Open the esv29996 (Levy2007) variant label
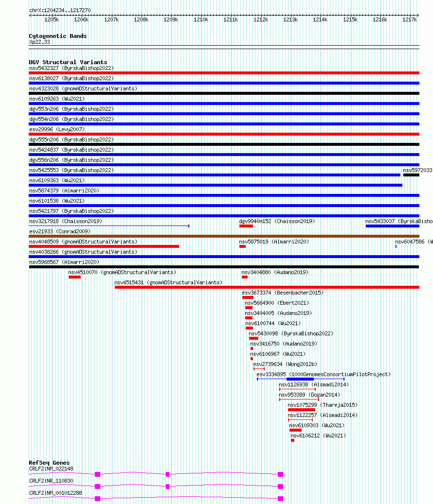The width and height of the screenshot is (433, 504). pos(57,129)
